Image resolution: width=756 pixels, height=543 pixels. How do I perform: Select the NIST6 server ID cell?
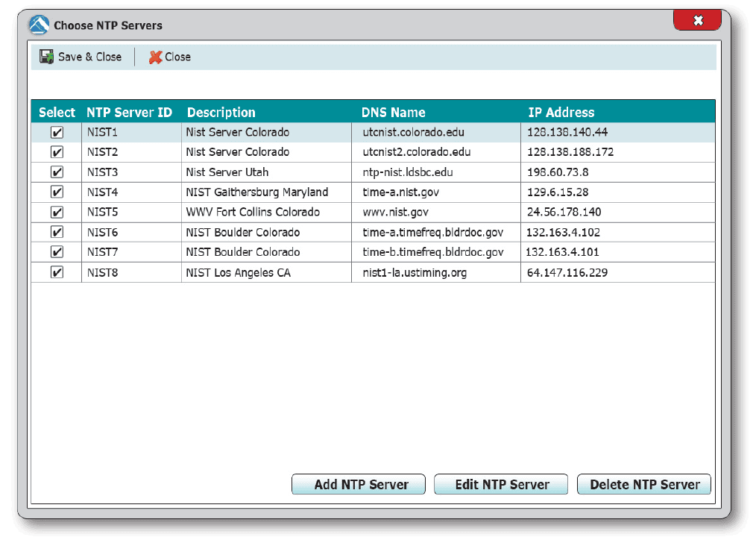(x=102, y=233)
